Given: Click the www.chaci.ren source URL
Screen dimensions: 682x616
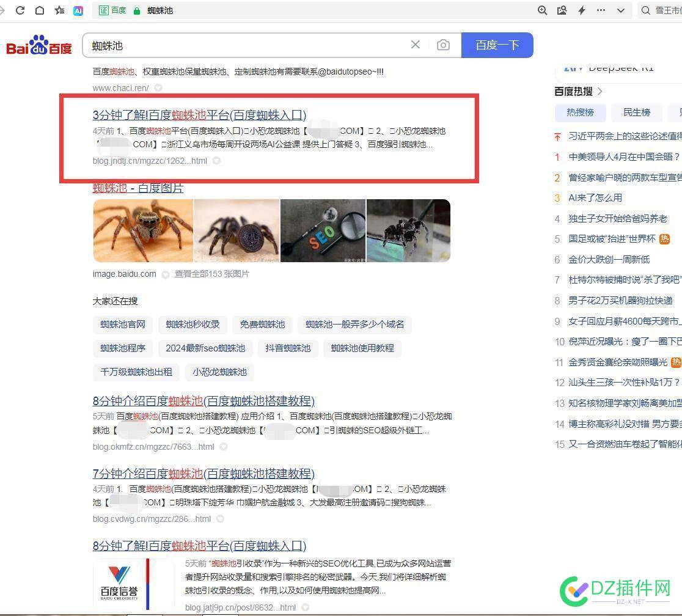Looking at the screenshot, I should (x=120, y=88).
